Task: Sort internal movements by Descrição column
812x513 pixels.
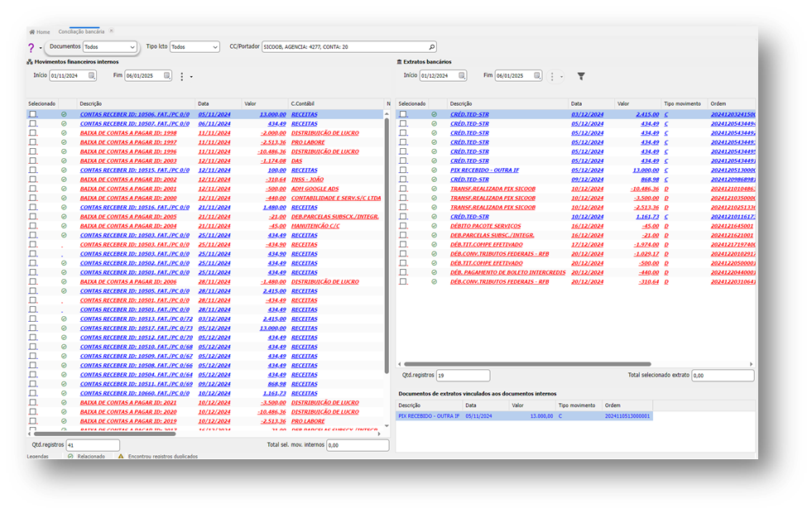Action: click(137, 104)
